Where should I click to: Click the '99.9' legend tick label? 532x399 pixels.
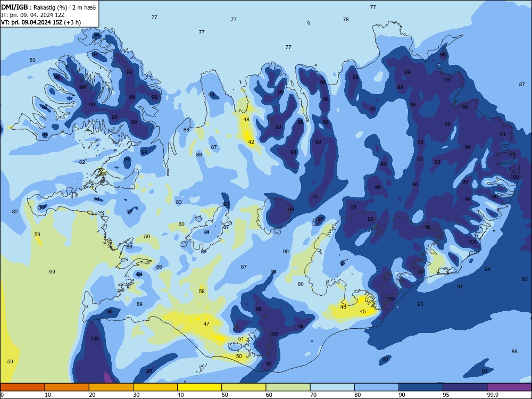tap(493, 395)
